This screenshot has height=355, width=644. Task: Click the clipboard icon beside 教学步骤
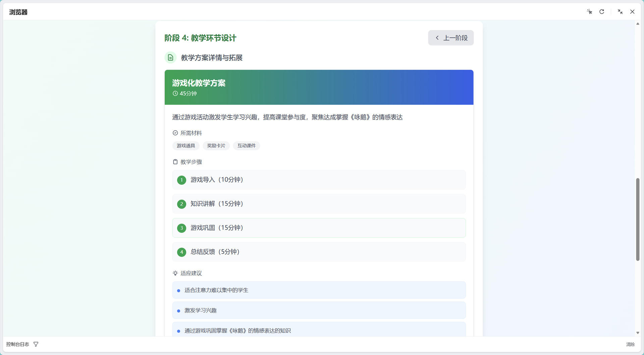click(175, 162)
